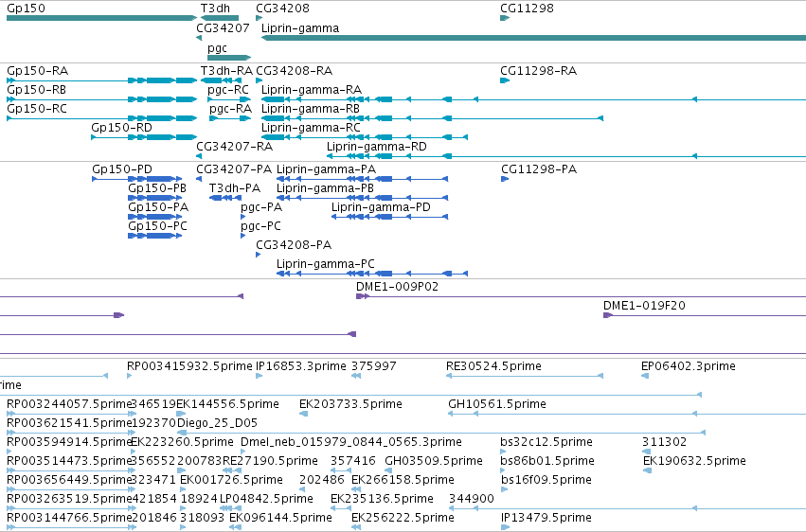Image resolution: width=806 pixels, height=532 pixels.
Task: Select the CG34208-RA transcript label
Action: pyautogui.click(x=295, y=71)
